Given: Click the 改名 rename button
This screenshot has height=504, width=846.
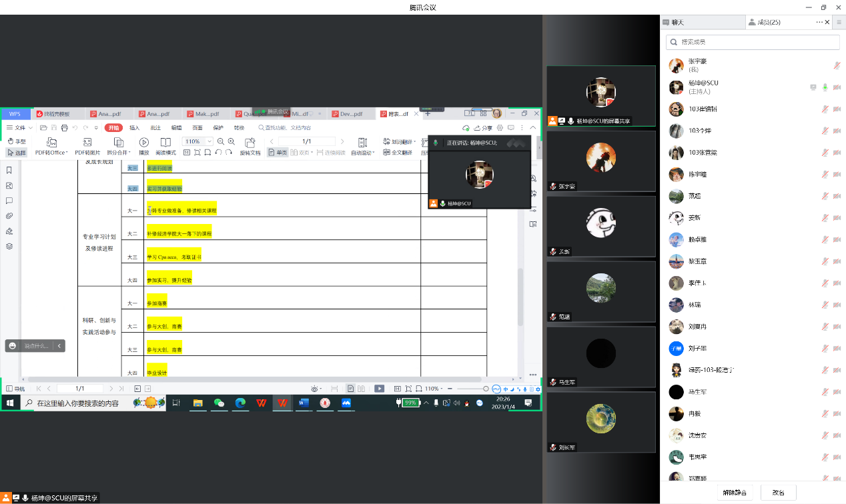Looking at the screenshot, I should [778, 493].
